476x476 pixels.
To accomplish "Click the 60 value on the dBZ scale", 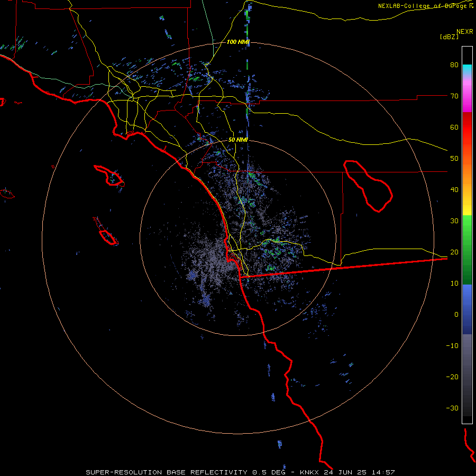I will pyautogui.click(x=454, y=127).
